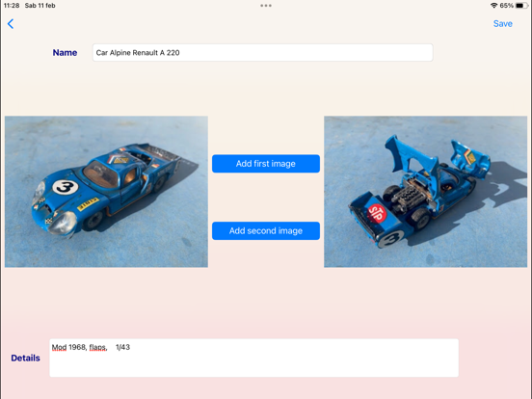
Task: Tap the 11:28 clock in status bar
Action: pos(12,6)
